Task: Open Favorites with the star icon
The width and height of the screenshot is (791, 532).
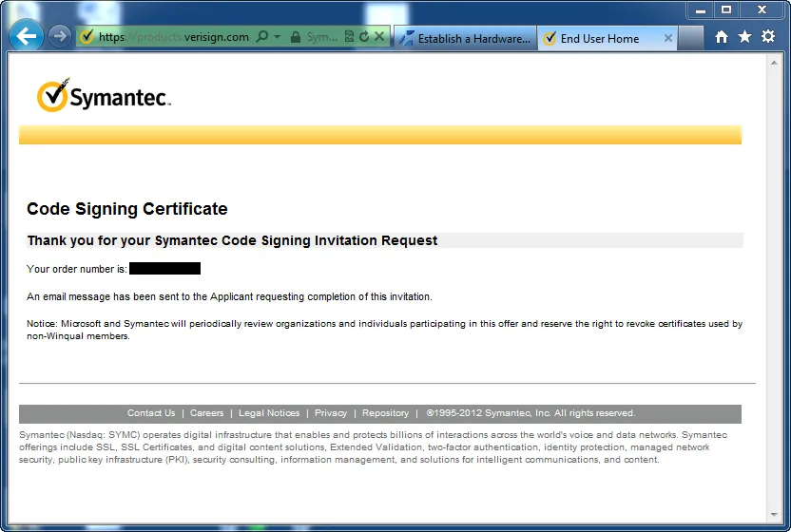Action: click(744, 36)
